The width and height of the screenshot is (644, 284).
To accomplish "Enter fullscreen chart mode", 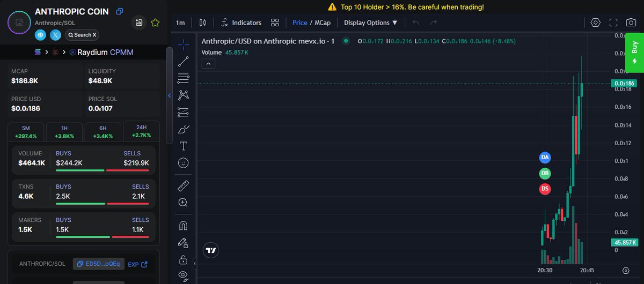I will [x=613, y=23].
